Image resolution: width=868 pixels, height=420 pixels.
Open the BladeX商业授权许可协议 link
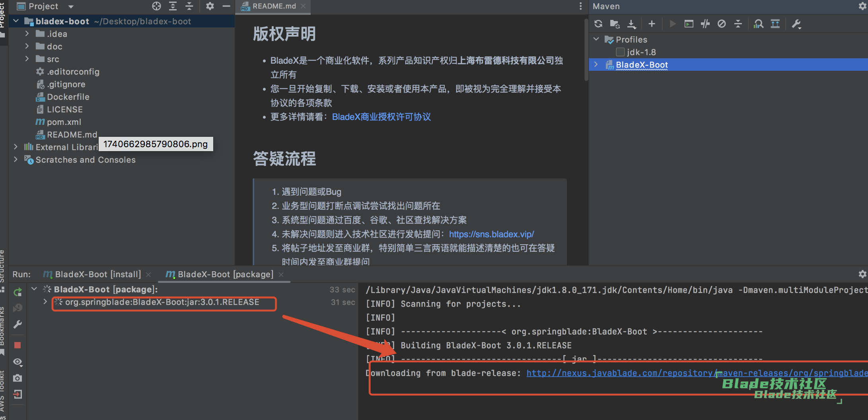point(381,117)
